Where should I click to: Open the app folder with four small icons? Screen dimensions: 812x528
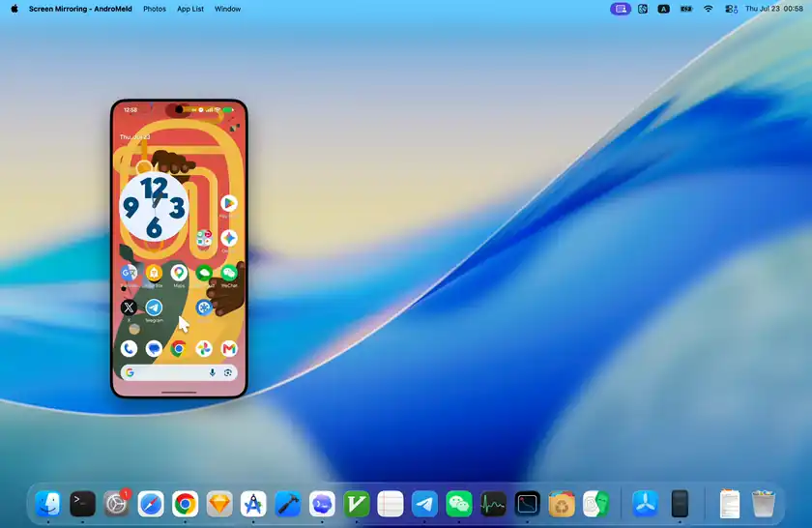(204, 238)
